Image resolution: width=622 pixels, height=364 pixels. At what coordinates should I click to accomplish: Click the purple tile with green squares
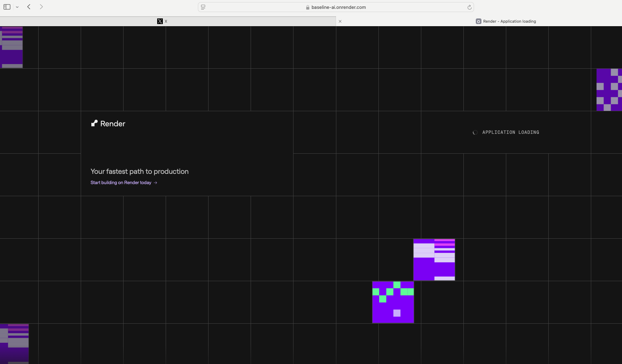(x=393, y=302)
